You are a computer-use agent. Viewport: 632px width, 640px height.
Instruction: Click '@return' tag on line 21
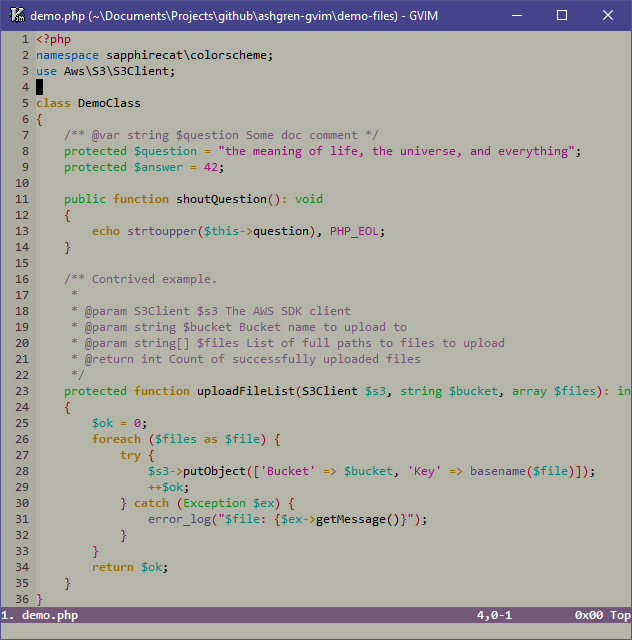tap(109, 359)
